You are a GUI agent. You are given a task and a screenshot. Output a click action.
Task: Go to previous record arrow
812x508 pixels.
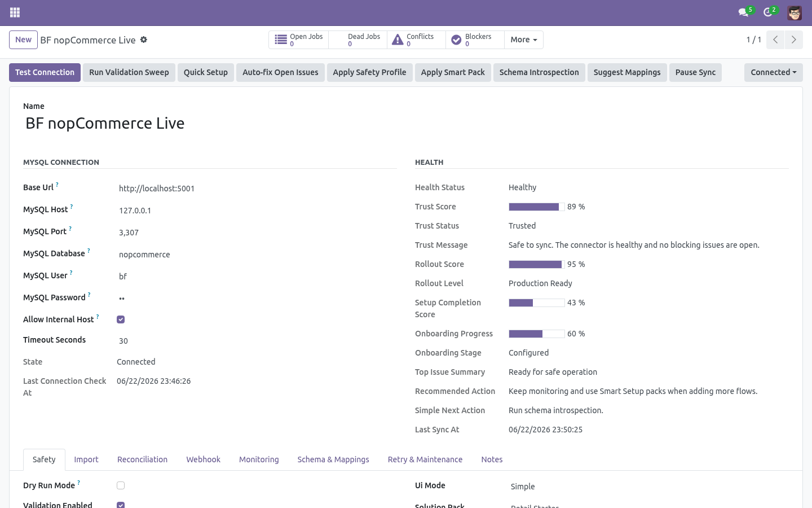(775, 40)
